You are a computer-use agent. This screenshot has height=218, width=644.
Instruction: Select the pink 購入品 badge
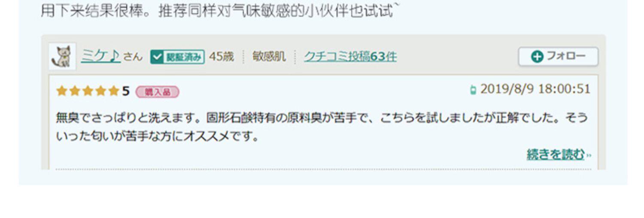click(158, 92)
